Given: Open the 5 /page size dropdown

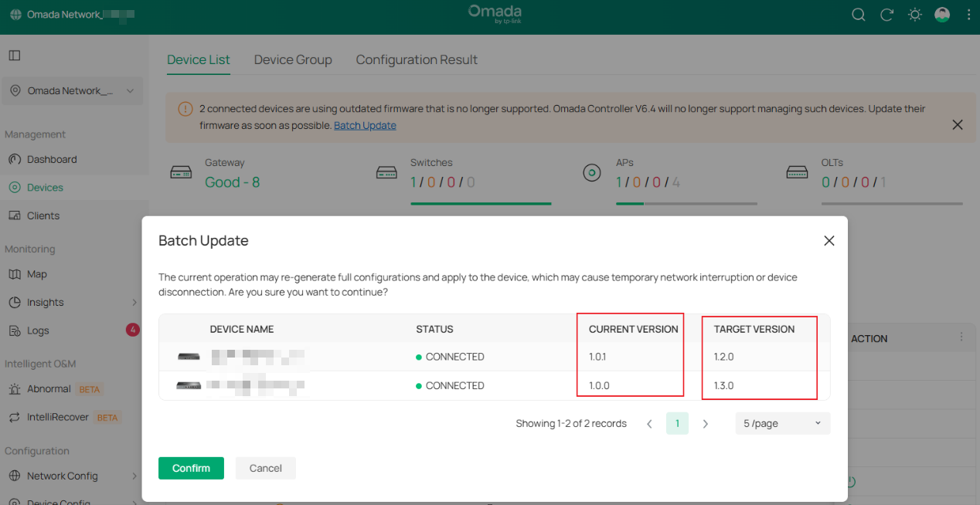Looking at the screenshot, I should 783,424.
